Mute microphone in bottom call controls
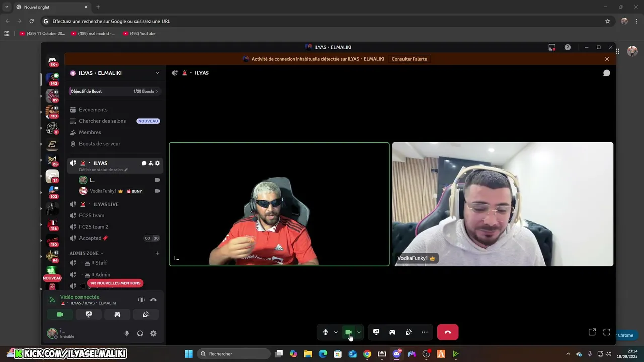644x362 pixels. 325,332
